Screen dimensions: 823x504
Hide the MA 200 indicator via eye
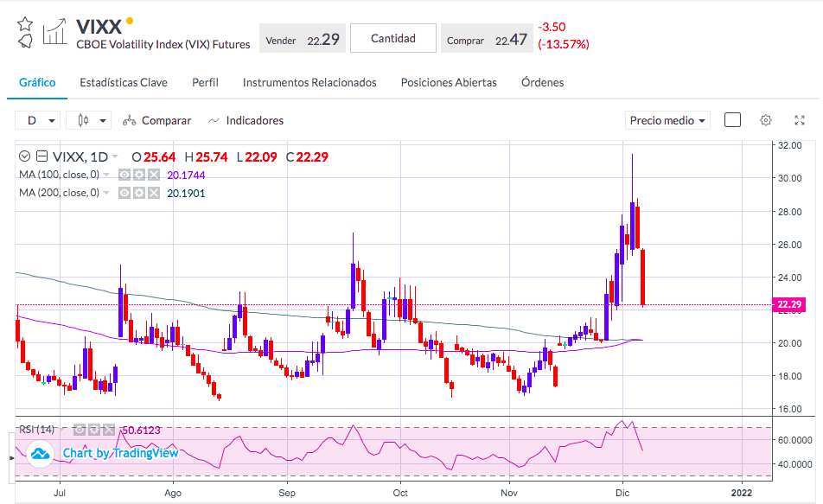(124, 193)
